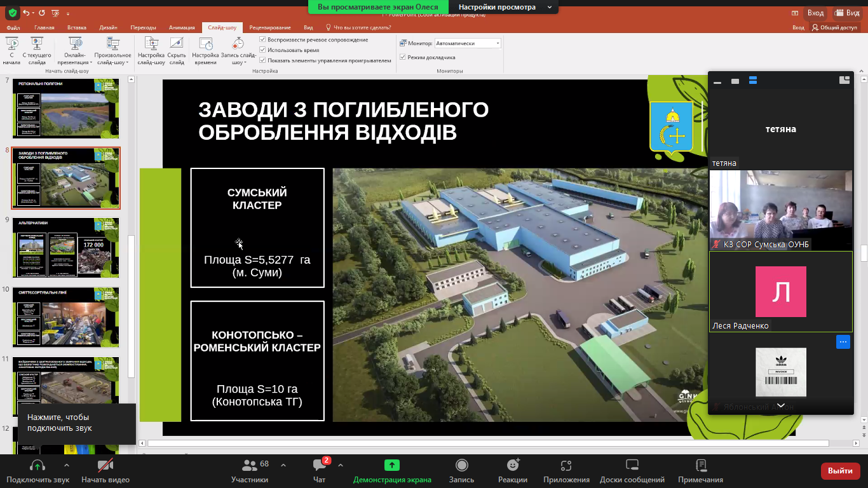Expand the arrow beside Участники
The image size is (868, 488).
[283, 465]
